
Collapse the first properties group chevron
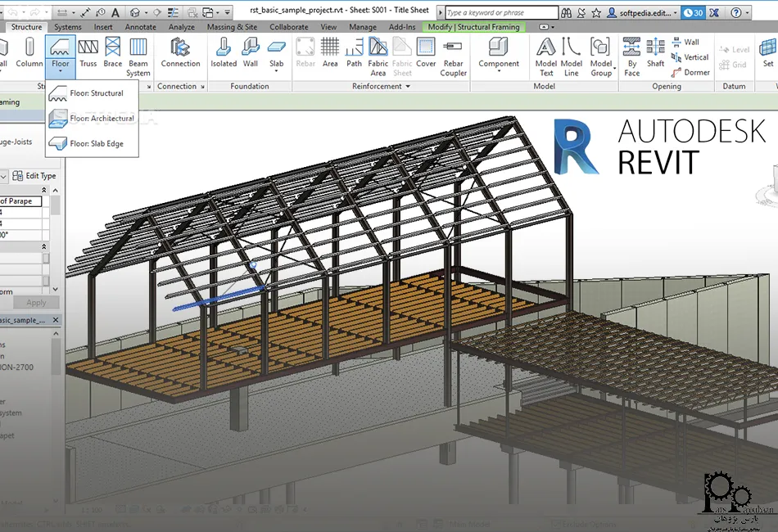pos(43,190)
